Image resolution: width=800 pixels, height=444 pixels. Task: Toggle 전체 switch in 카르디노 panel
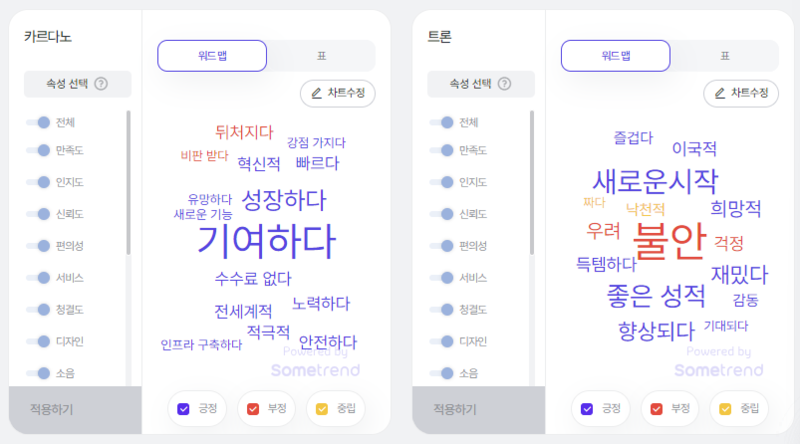[x=38, y=122]
